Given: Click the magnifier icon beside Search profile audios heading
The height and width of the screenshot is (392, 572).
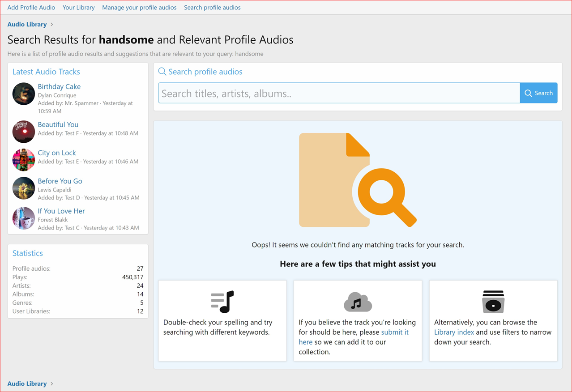Looking at the screenshot, I should [x=162, y=72].
